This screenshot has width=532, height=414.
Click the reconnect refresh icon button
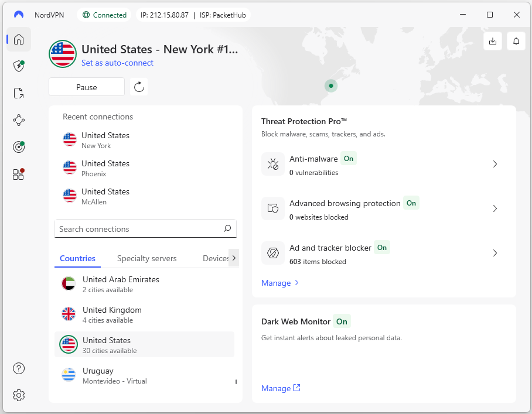(x=139, y=87)
